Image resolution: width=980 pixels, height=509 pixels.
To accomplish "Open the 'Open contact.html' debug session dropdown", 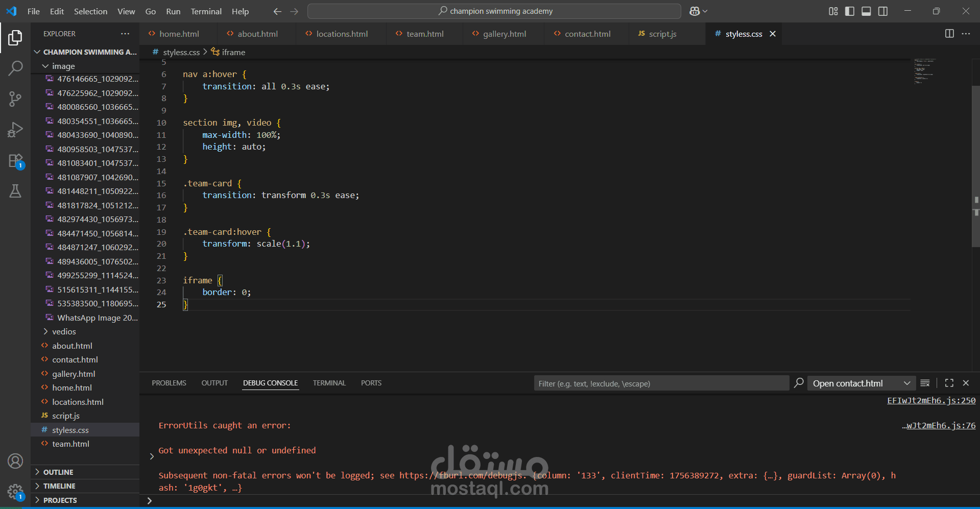I will tap(861, 383).
